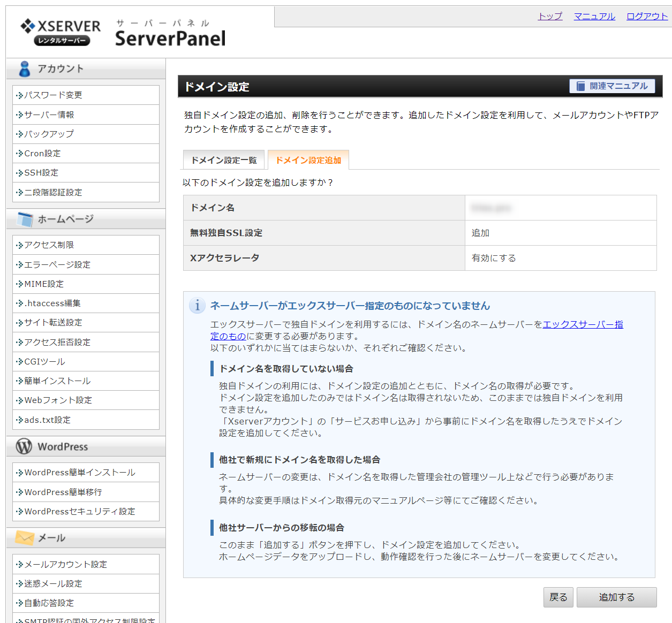
Task: Select the ドメイン設定追加 tab
Action: (308, 160)
